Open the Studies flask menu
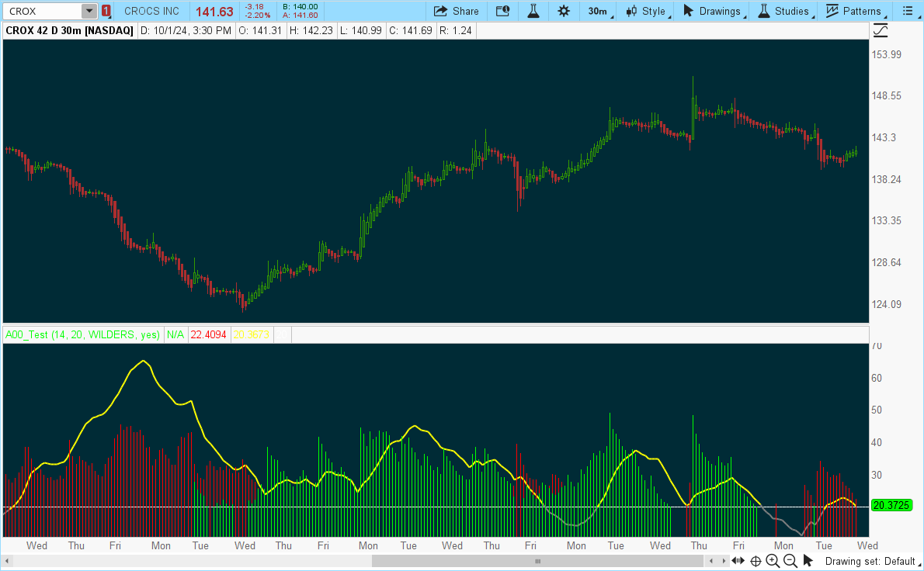 [786, 11]
